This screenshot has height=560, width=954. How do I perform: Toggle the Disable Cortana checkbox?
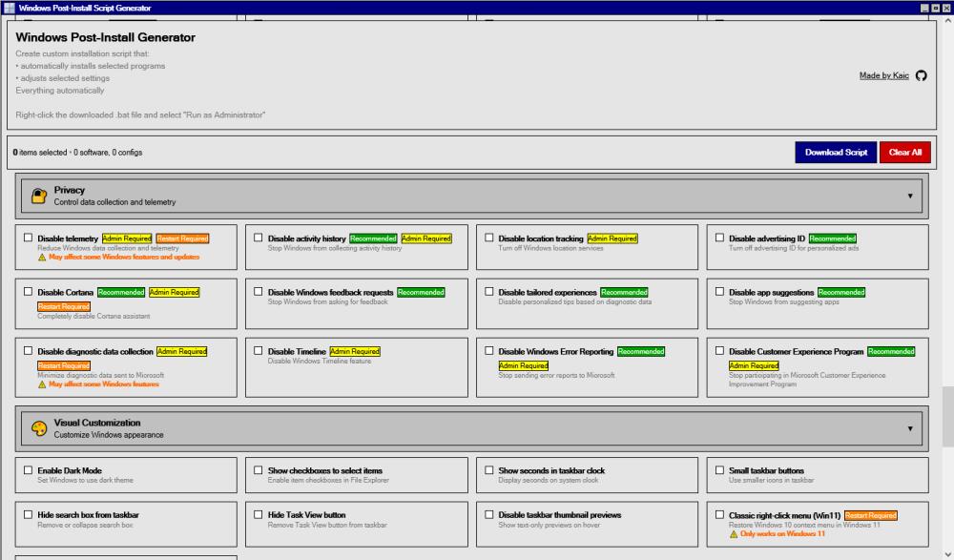click(28, 292)
